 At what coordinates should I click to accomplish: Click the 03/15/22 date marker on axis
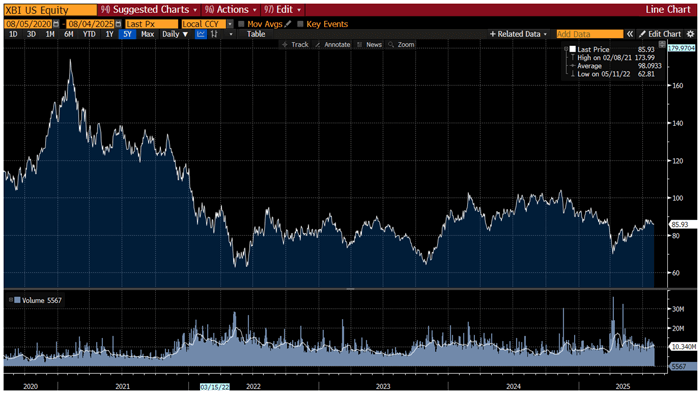tap(215, 387)
